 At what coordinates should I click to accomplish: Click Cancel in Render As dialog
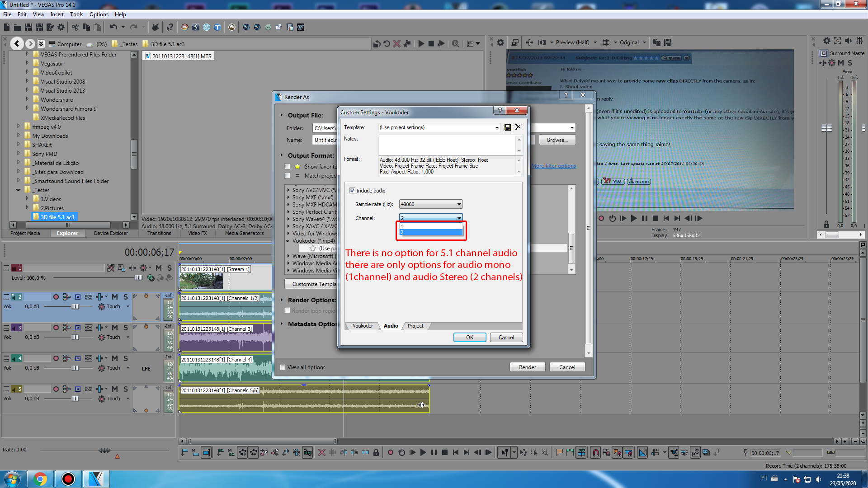pyautogui.click(x=567, y=367)
